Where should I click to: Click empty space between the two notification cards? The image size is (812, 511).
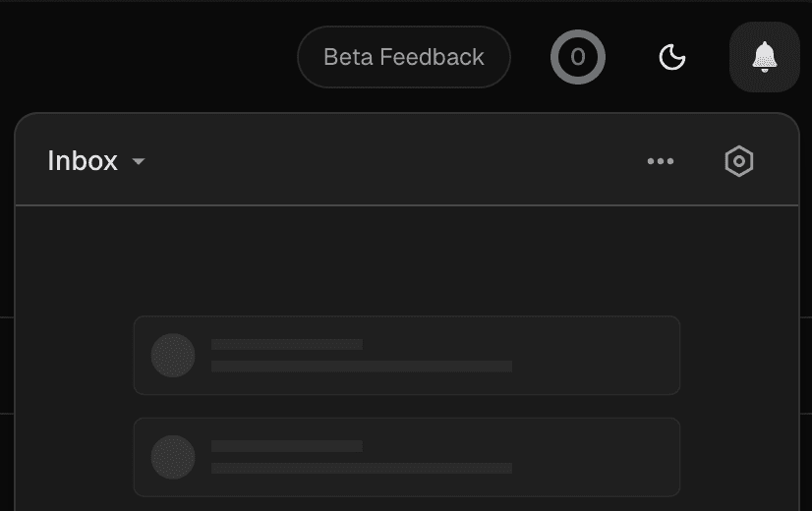pos(406,406)
